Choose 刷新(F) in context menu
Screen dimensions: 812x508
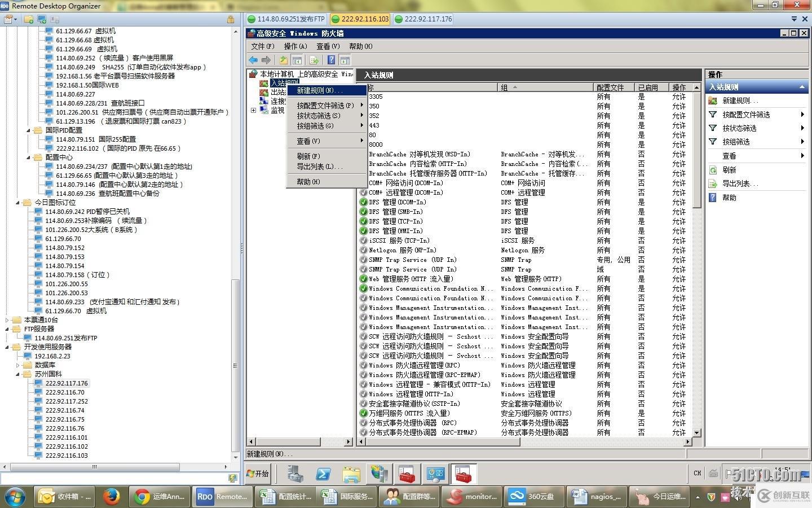(x=327, y=156)
